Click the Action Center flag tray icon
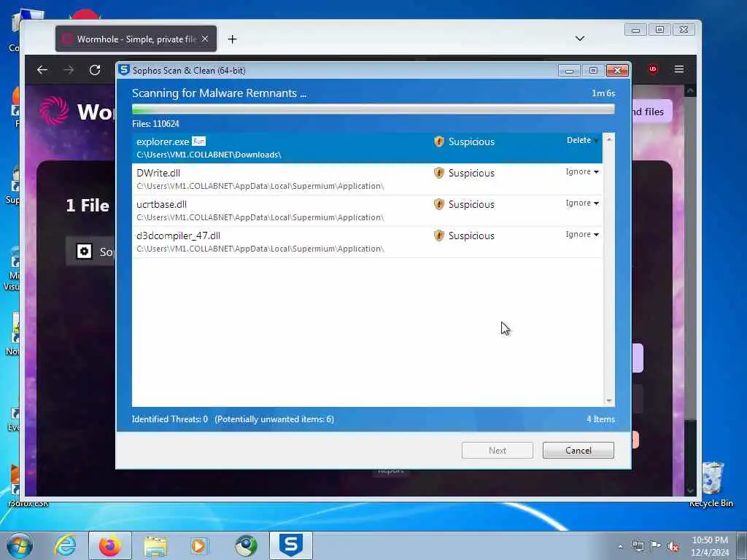This screenshot has height=560, width=747. click(656, 546)
